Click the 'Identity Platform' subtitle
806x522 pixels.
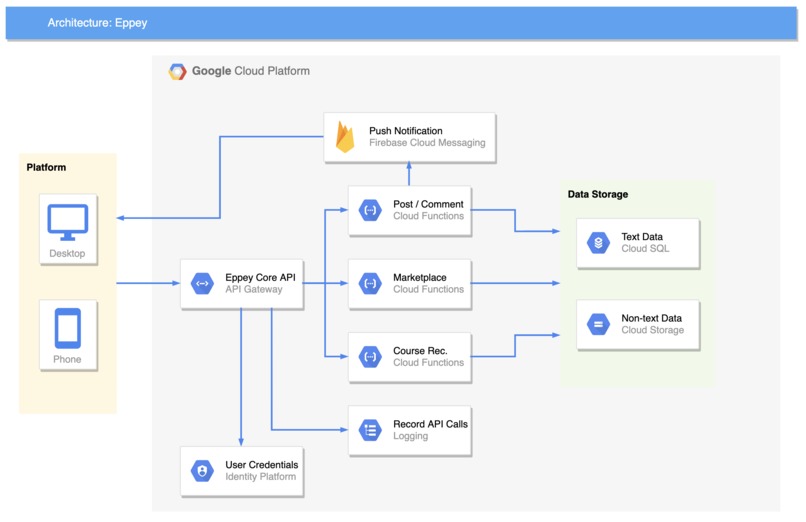(261, 477)
